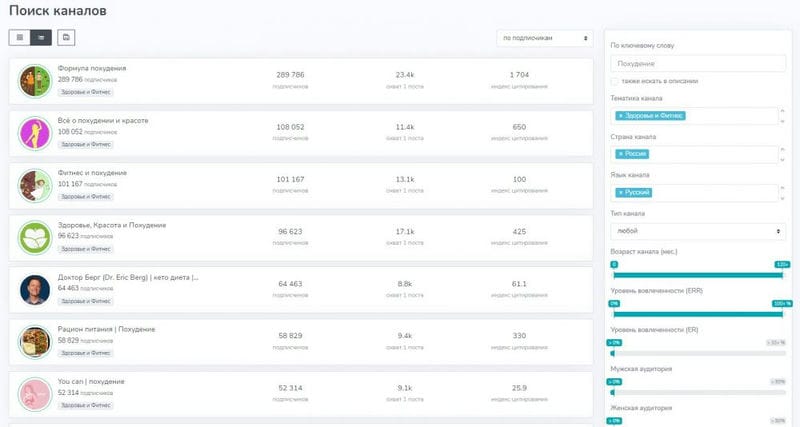Screen dimensions: 800x427
Task: Click citation index 650
Action: tap(519, 127)
